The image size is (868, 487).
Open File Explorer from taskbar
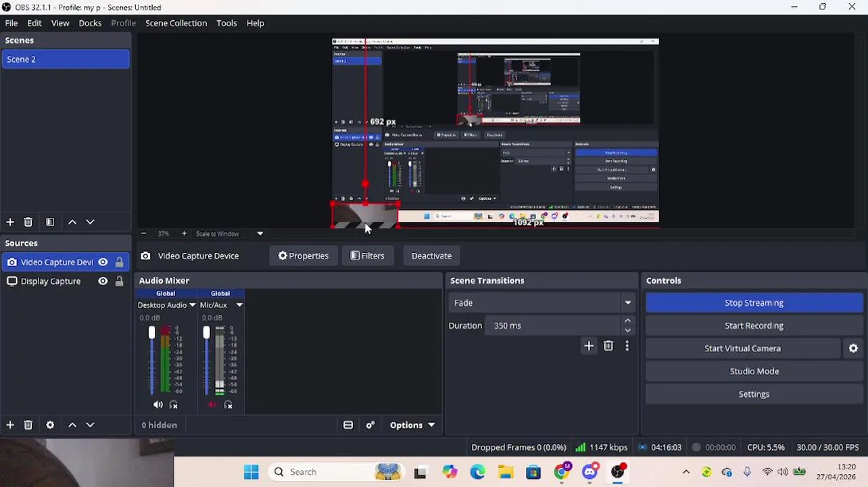tap(506, 472)
